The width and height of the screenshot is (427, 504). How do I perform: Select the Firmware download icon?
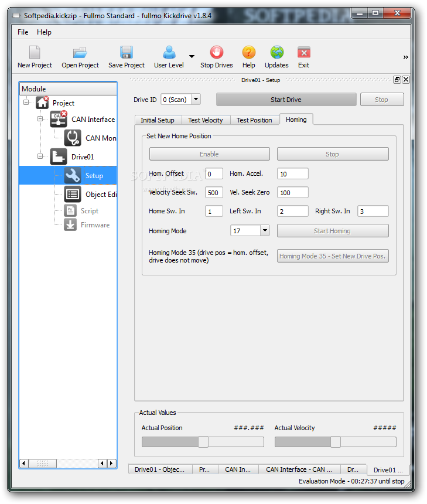pyautogui.click(x=70, y=224)
